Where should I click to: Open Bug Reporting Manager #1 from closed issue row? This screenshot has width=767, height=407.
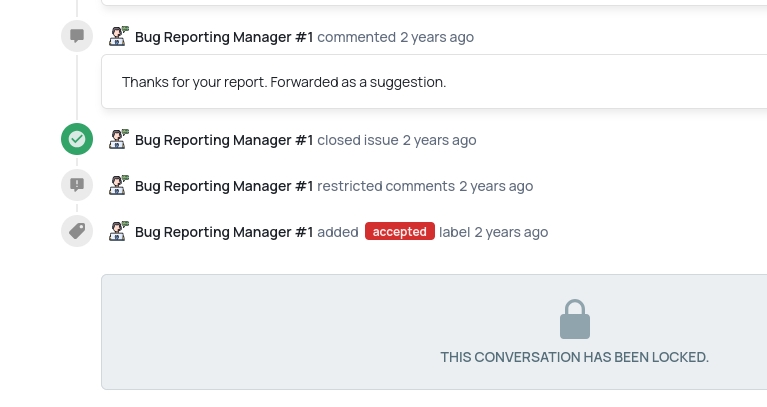coord(224,140)
